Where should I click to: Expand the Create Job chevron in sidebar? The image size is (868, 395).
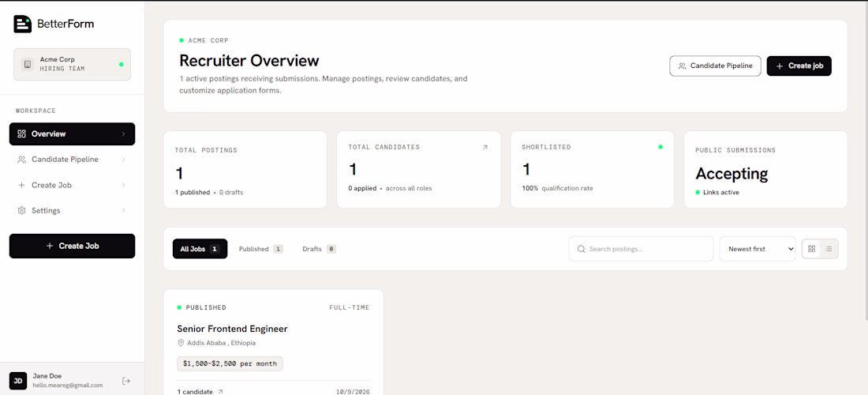coord(123,185)
